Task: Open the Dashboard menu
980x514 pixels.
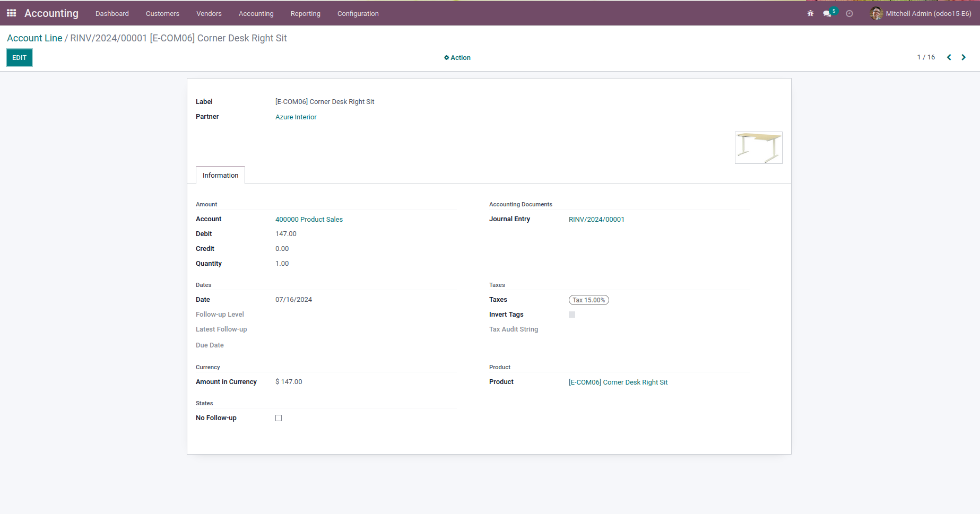Action: coord(112,14)
